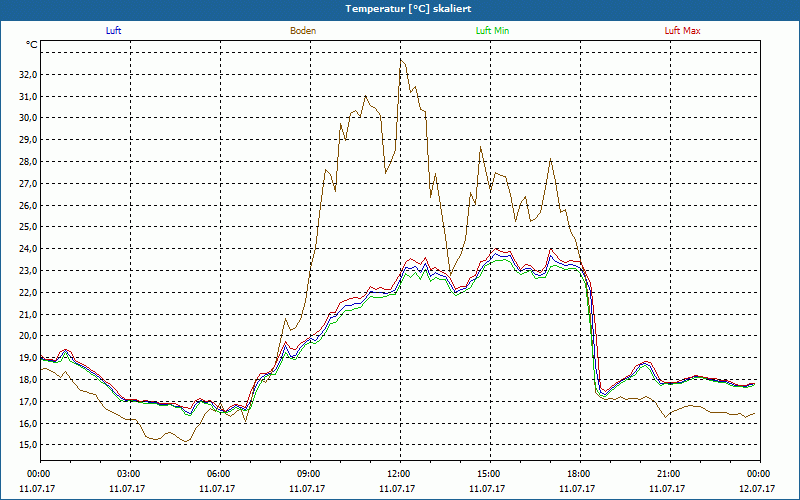Click the 20,0 y-axis value
800x500 pixels.
point(28,336)
